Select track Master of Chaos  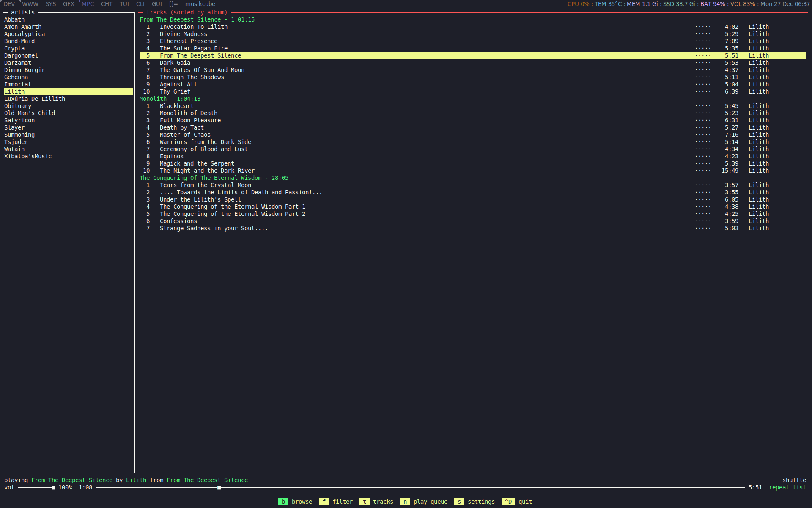point(473,135)
